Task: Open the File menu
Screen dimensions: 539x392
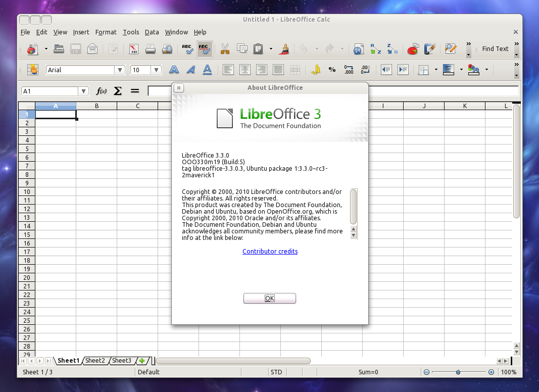Action: pos(25,32)
